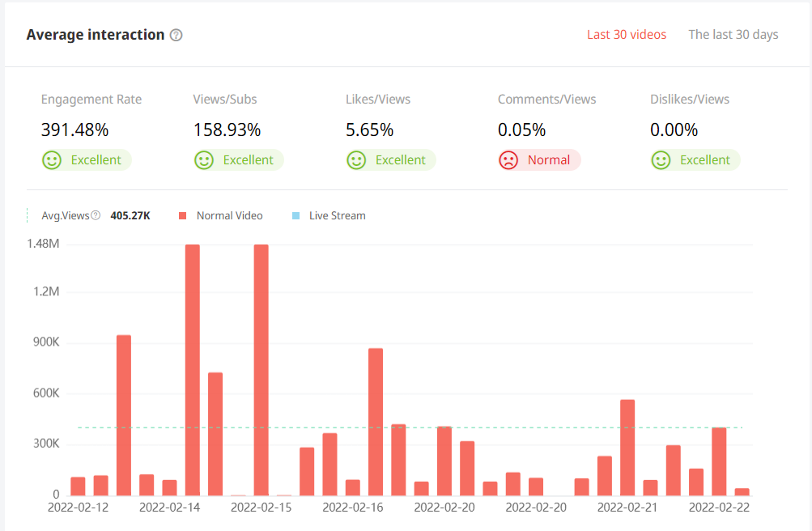Click the smiley icon under Dislikes/Views
The width and height of the screenshot is (812, 531).
[661, 160]
